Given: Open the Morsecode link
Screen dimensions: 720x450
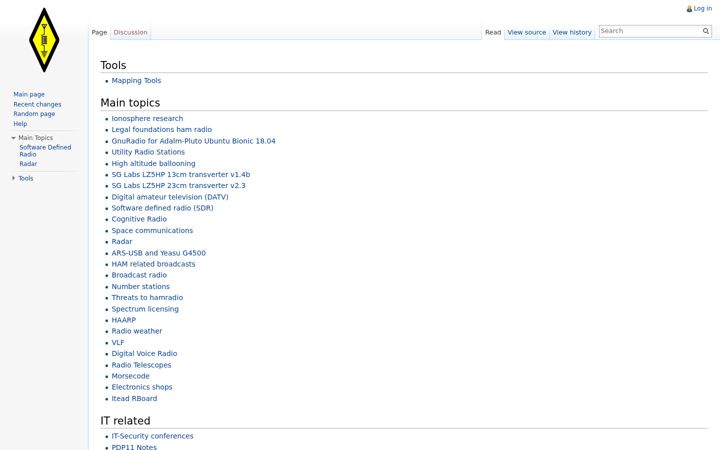Looking at the screenshot, I should 130,376.
